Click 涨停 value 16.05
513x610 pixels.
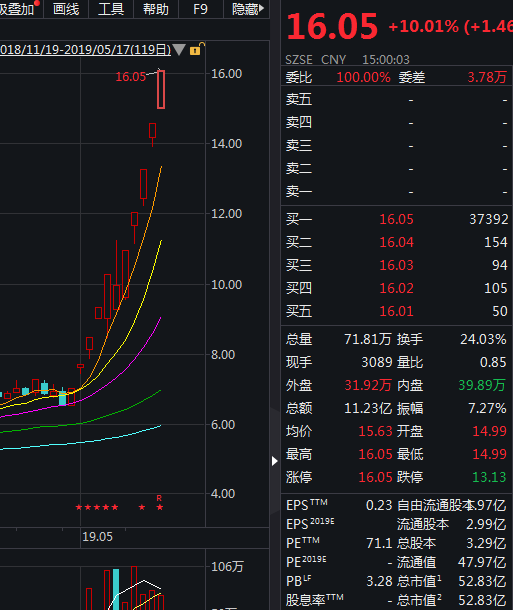375,477
